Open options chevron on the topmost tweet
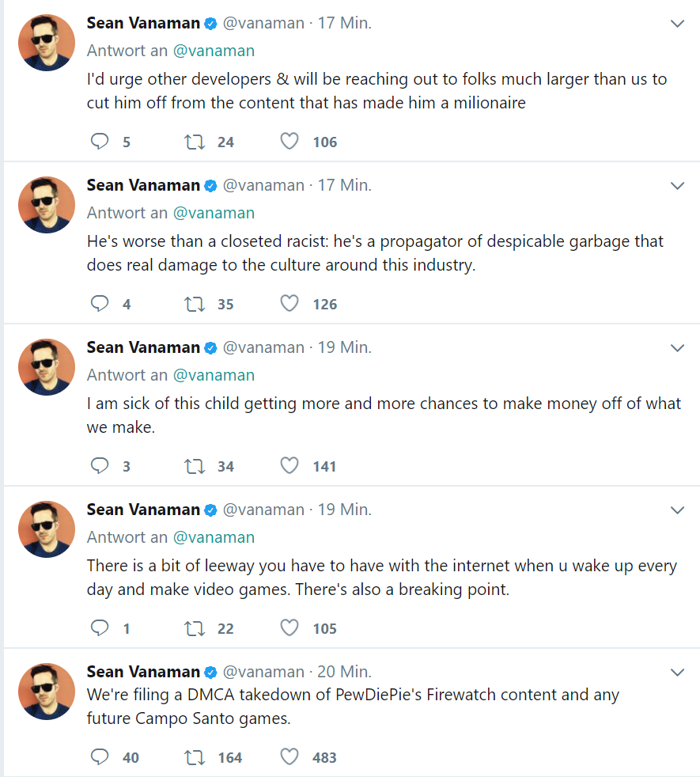700x777 pixels. click(x=677, y=23)
